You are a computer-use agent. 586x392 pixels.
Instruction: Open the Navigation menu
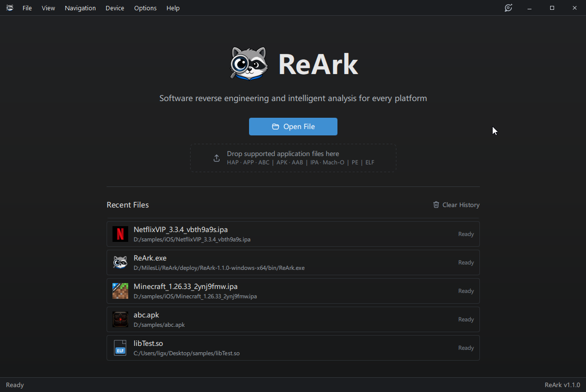tap(80, 8)
